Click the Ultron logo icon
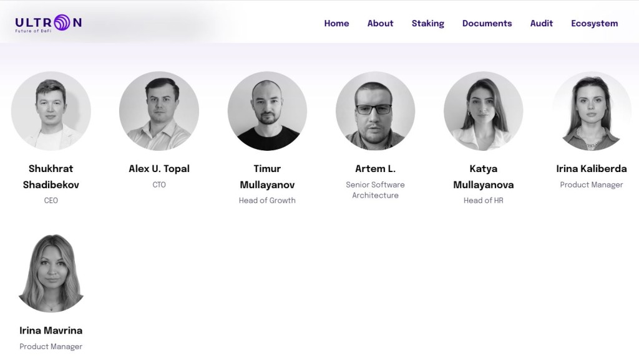The height and width of the screenshot is (364, 639). pos(49,23)
